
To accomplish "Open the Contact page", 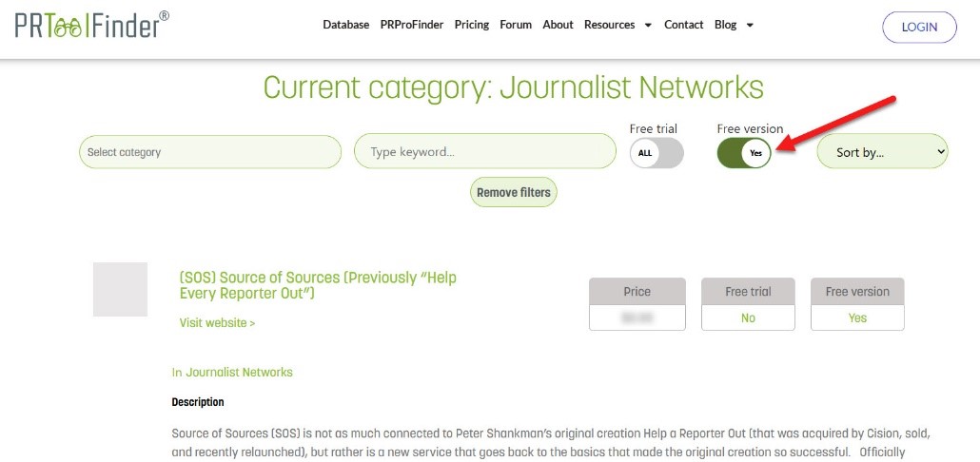I will pos(683,25).
